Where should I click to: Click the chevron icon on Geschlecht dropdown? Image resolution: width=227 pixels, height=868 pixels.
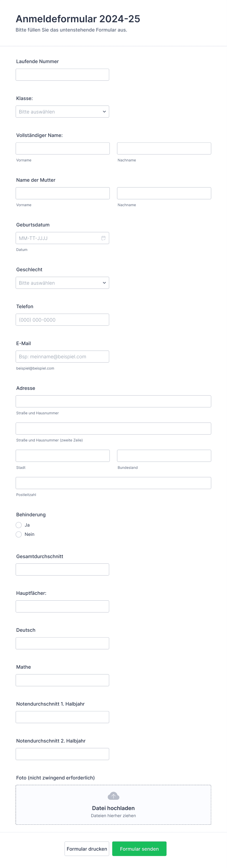click(x=104, y=283)
